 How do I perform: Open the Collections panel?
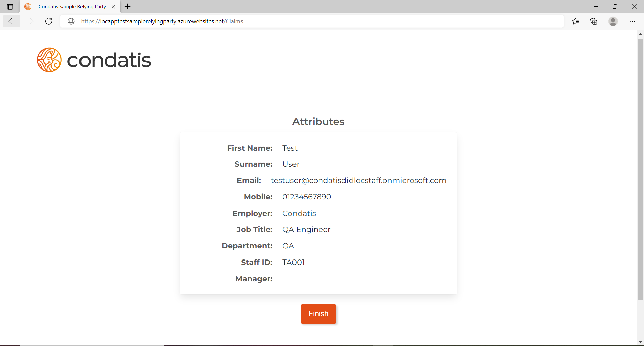[x=594, y=21]
